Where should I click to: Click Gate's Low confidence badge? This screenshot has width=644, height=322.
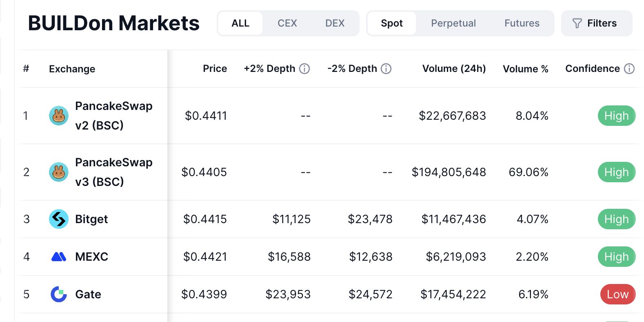617,294
